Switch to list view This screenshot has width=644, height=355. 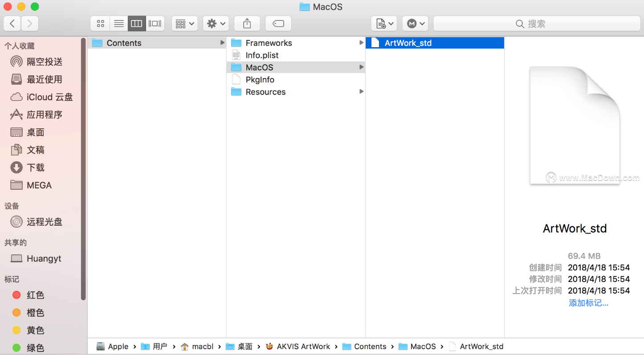118,24
